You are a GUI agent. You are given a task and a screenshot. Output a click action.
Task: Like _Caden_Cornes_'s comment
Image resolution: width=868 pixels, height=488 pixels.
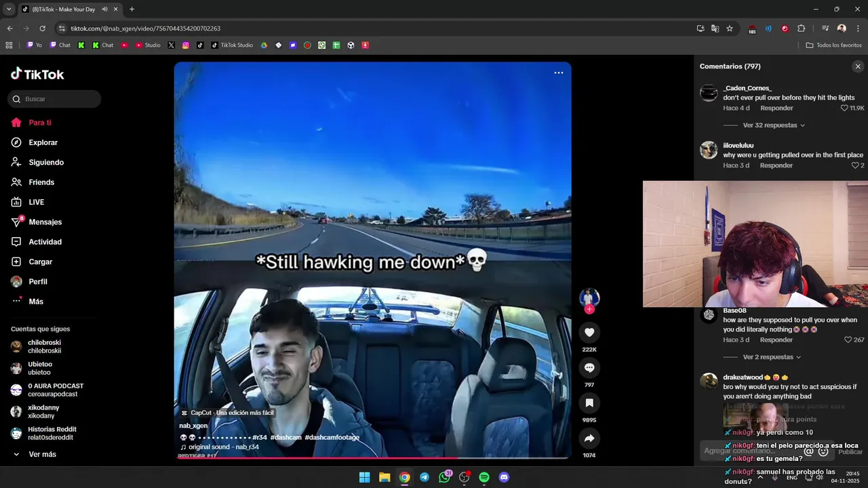[845, 108]
